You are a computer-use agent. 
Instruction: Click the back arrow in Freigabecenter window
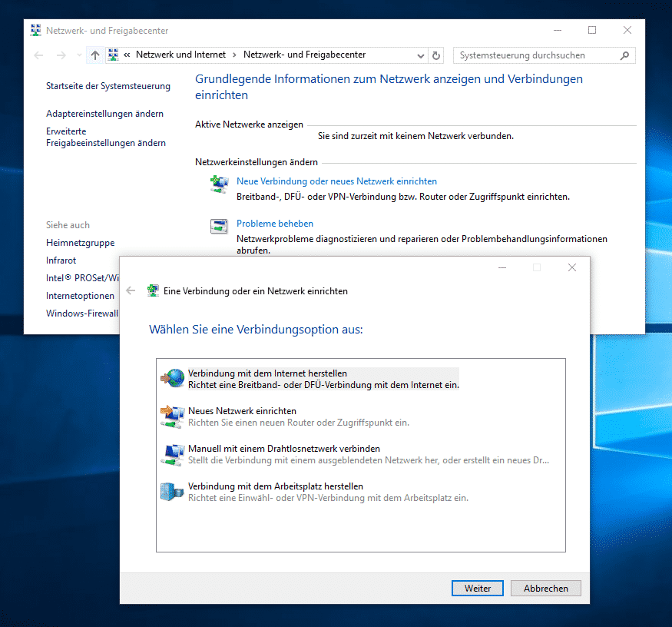click(x=38, y=55)
